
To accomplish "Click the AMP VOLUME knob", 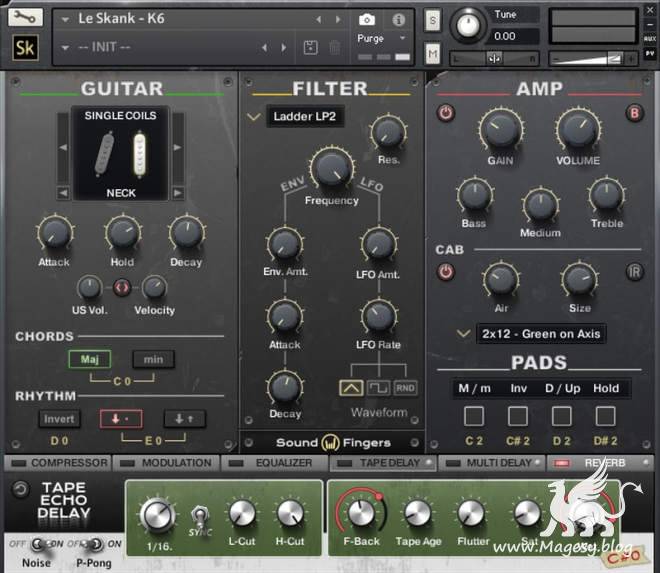I will [x=578, y=130].
